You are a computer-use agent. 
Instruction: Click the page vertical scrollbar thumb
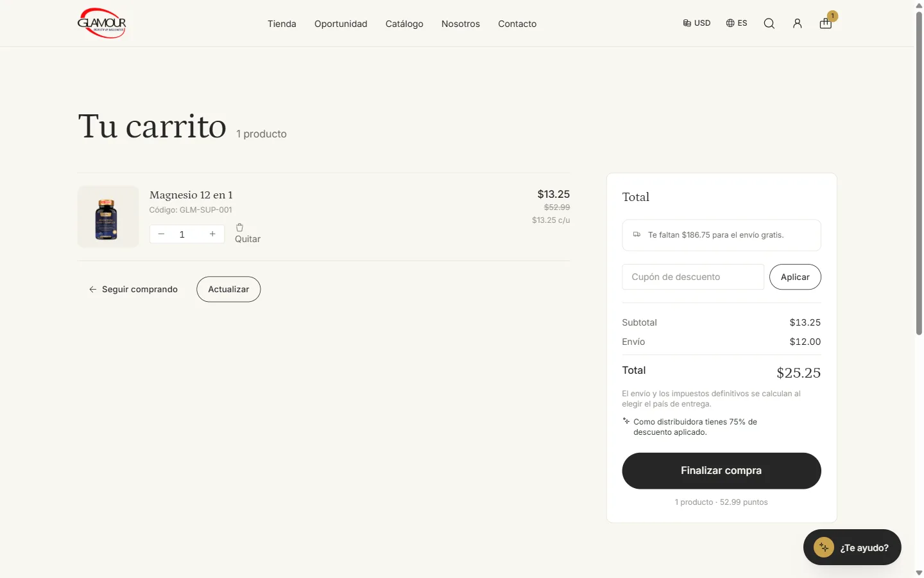coord(919,173)
